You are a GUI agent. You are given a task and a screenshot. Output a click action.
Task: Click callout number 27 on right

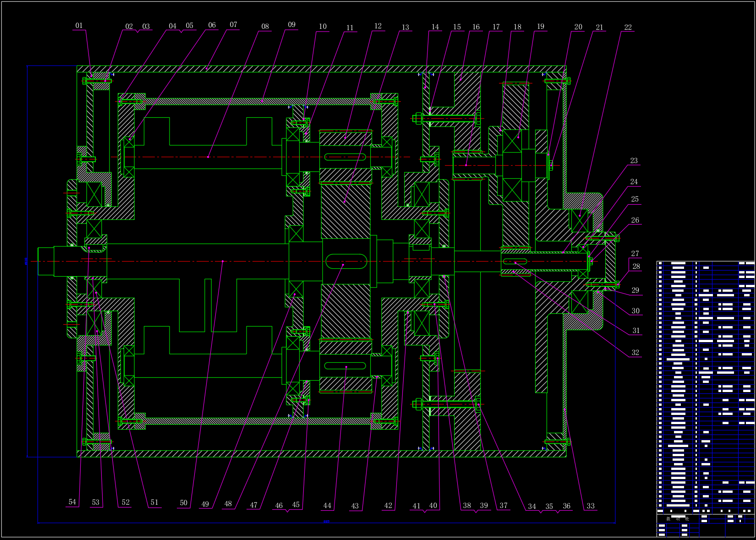click(x=635, y=254)
